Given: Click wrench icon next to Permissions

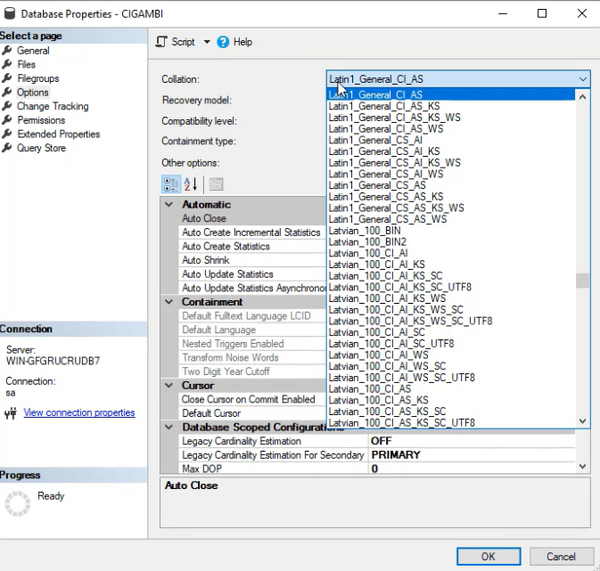Looking at the screenshot, I should pyautogui.click(x=7, y=120).
